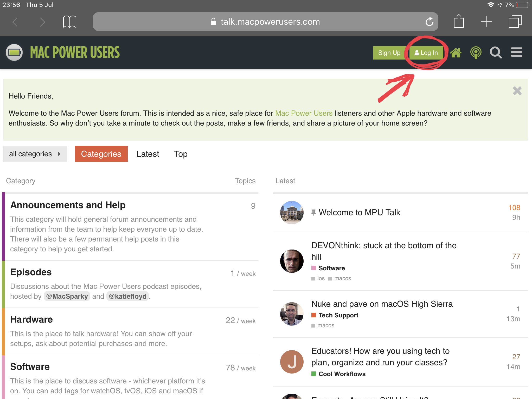Tap the 23:56 clock in status bar
Viewport: 532px width, 399px height.
[11, 5]
